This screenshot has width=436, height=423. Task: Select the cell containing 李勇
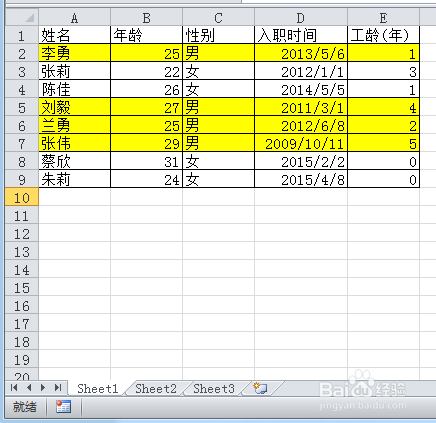tap(74, 53)
